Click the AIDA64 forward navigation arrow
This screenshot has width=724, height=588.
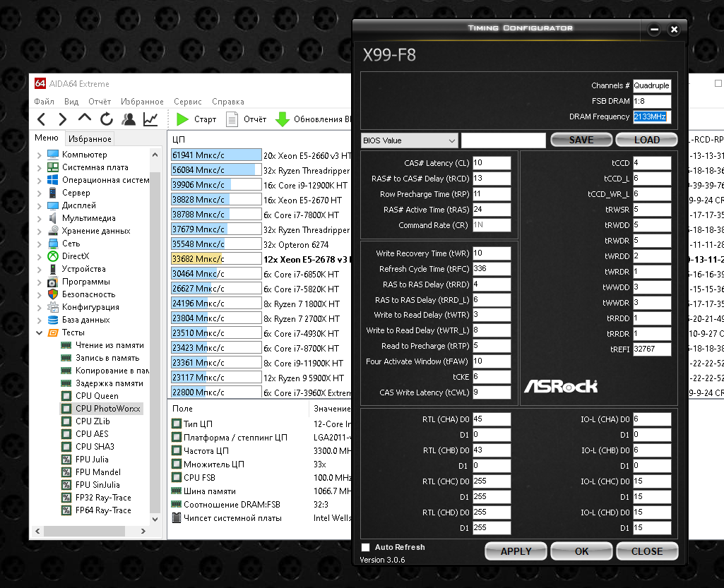coord(62,119)
